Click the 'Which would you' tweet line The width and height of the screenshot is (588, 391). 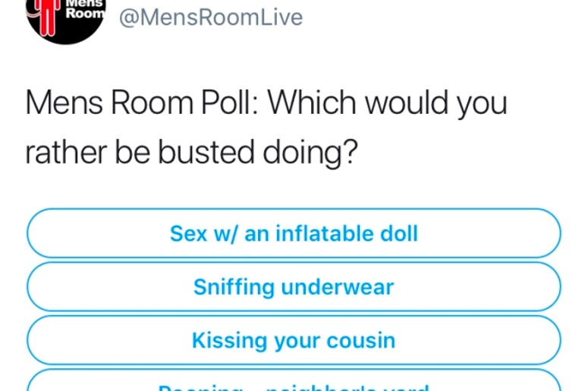[388, 103]
